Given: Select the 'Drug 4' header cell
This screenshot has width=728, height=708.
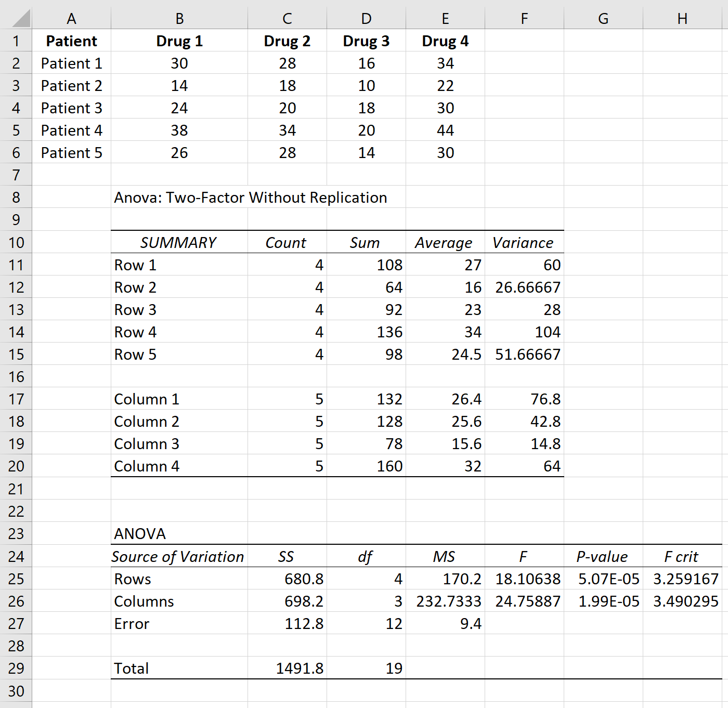Looking at the screenshot, I should coord(445,41).
